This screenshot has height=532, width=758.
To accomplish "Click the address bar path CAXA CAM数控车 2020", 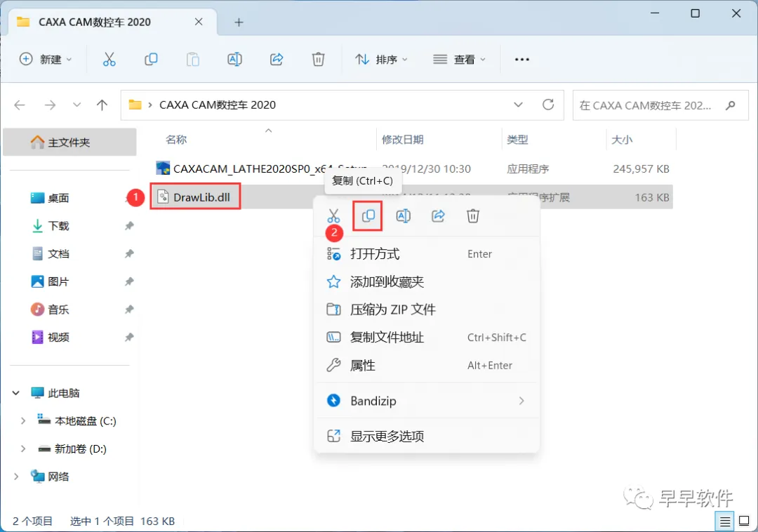I will coord(218,105).
